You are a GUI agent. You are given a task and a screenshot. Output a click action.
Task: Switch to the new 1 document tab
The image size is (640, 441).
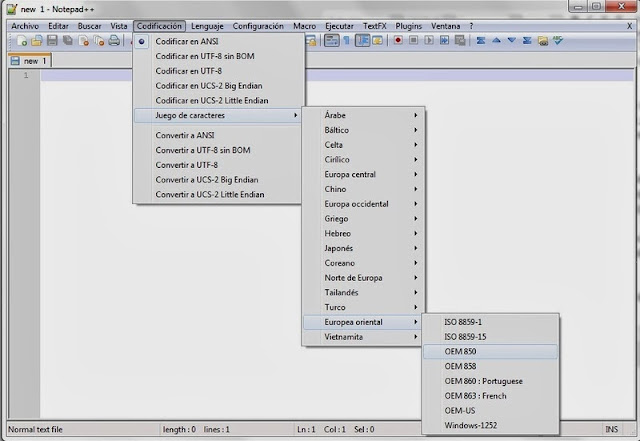(29, 61)
